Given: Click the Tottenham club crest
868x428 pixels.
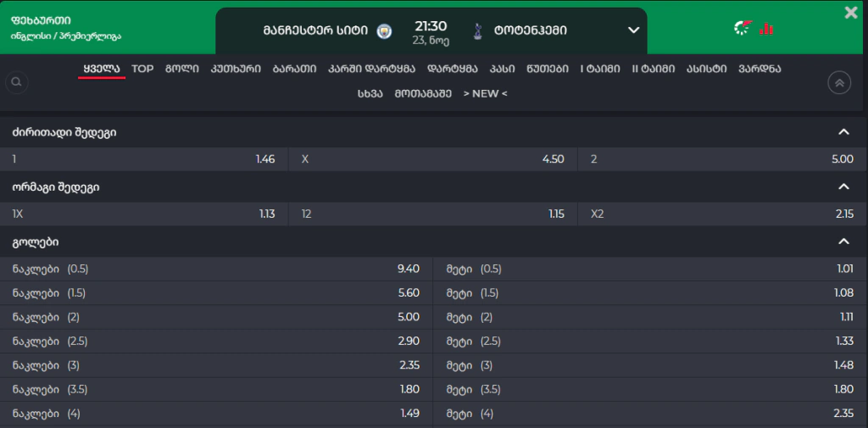Looking at the screenshot, I should pyautogui.click(x=477, y=31).
